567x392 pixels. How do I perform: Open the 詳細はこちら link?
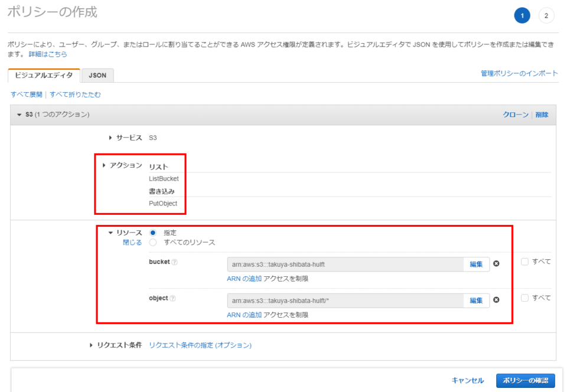(x=48, y=54)
